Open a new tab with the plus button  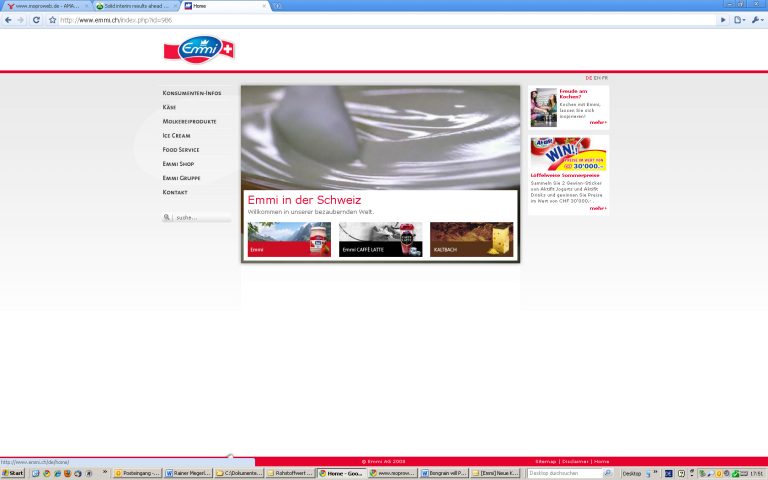pyautogui.click(x=277, y=6)
